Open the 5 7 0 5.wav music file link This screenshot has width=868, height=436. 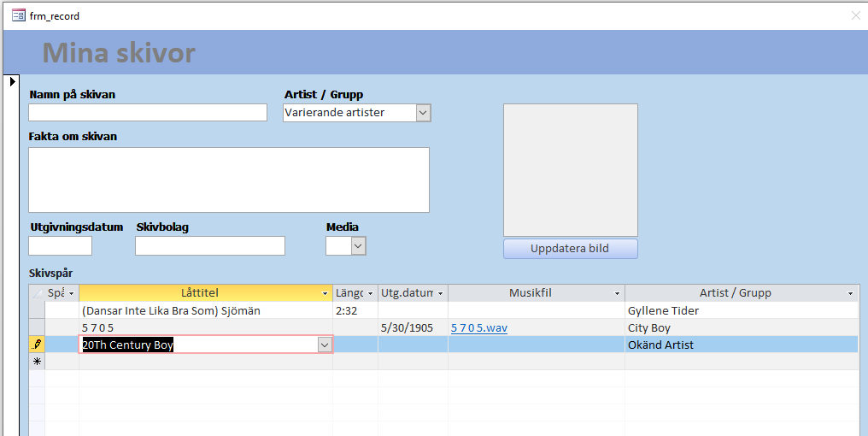pyautogui.click(x=479, y=328)
